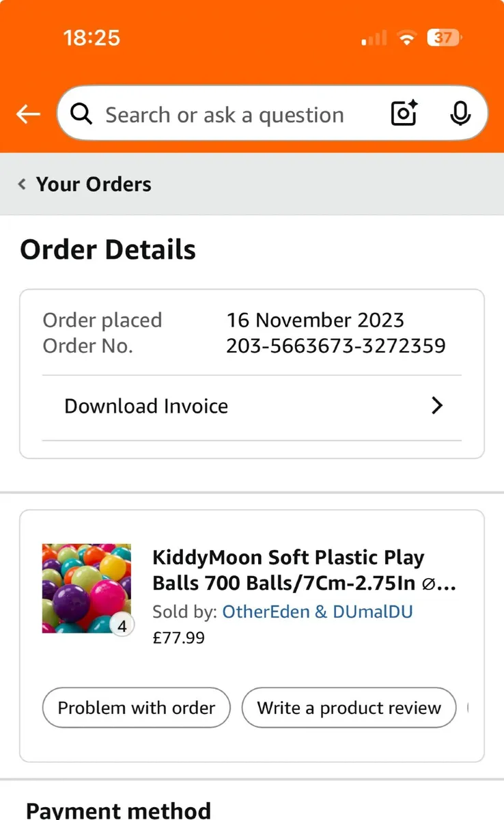Tap the back chevron next to Your Orders
The image size is (504, 820).
(x=21, y=184)
